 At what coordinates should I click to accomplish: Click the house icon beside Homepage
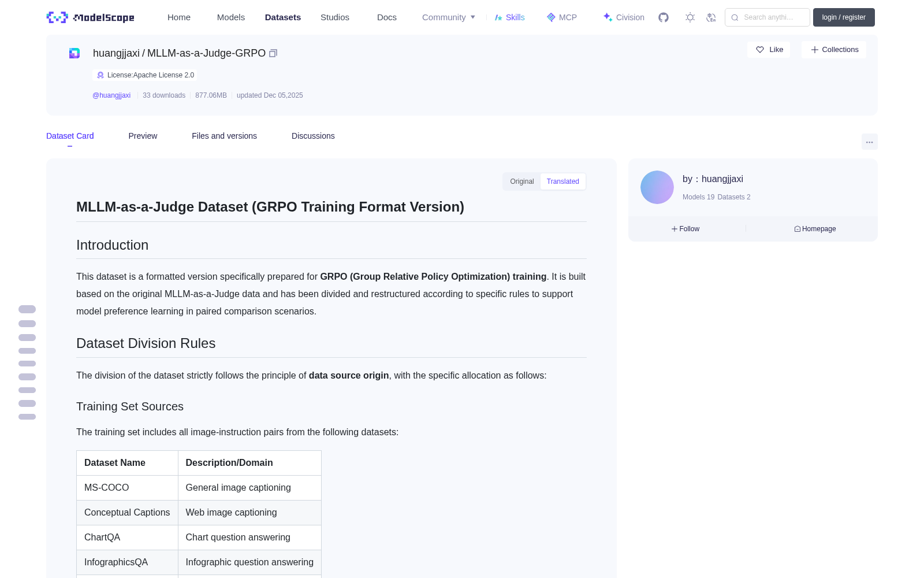coord(798,229)
